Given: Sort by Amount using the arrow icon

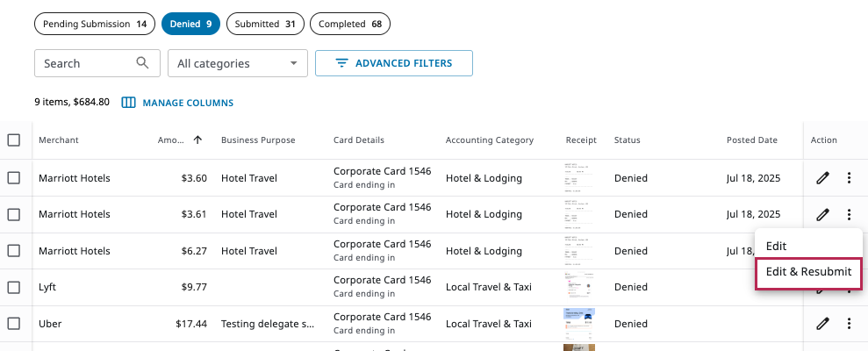Looking at the screenshot, I should pos(197,140).
